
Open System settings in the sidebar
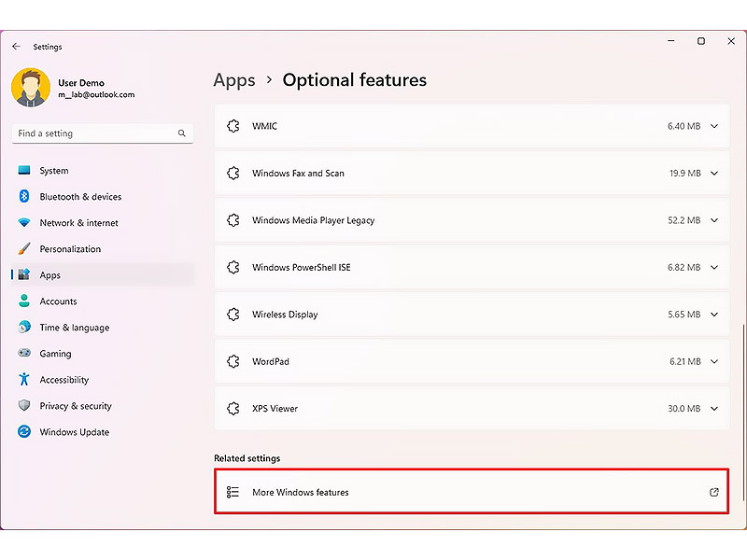(103, 171)
